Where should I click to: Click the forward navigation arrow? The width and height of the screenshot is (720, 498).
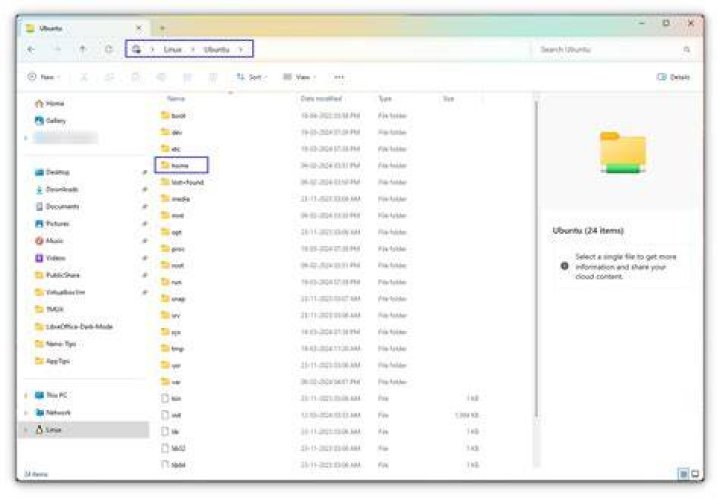tap(57, 49)
